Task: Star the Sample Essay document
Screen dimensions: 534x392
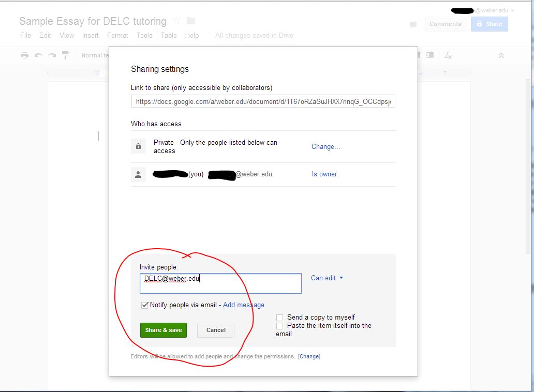Action: coord(176,21)
